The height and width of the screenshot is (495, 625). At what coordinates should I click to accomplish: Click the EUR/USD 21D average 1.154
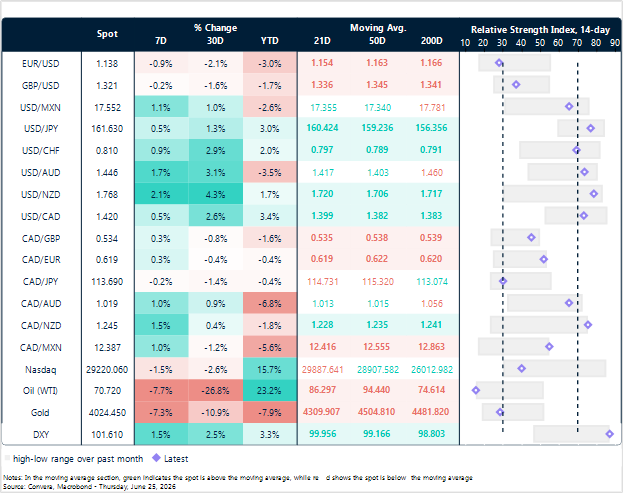[322, 63]
